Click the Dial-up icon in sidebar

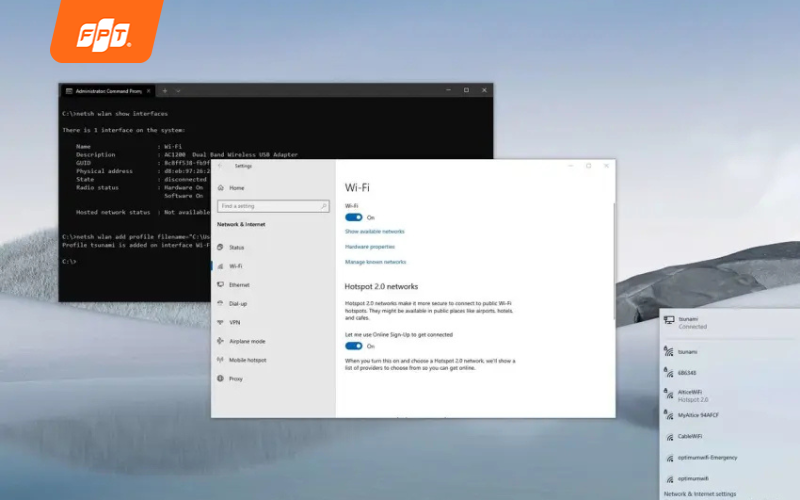tap(220, 303)
